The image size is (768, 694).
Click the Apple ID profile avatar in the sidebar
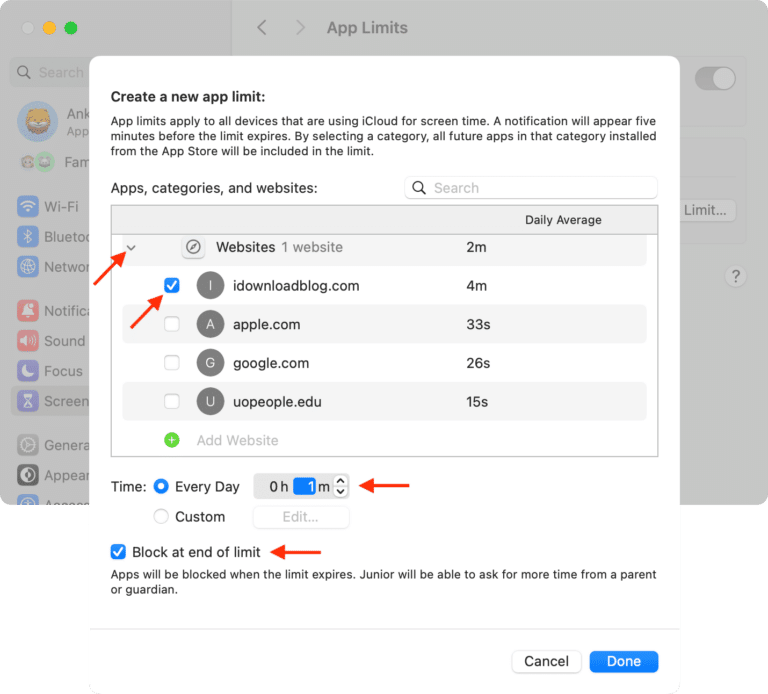38,121
